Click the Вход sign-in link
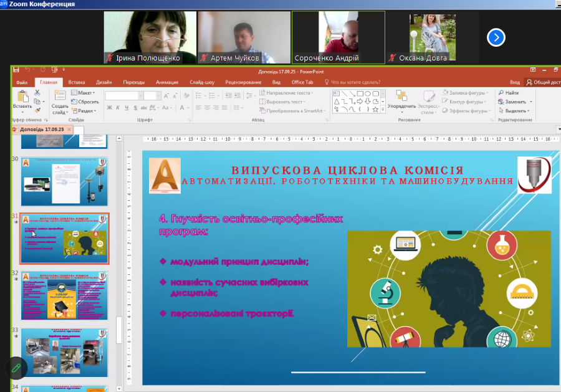The height and width of the screenshot is (392, 561). (x=514, y=82)
